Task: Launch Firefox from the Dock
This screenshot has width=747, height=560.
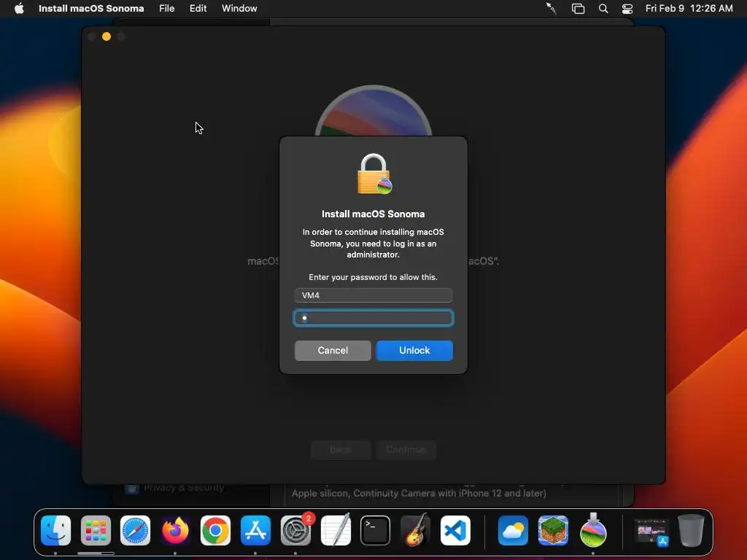Action: [x=175, y=530]
